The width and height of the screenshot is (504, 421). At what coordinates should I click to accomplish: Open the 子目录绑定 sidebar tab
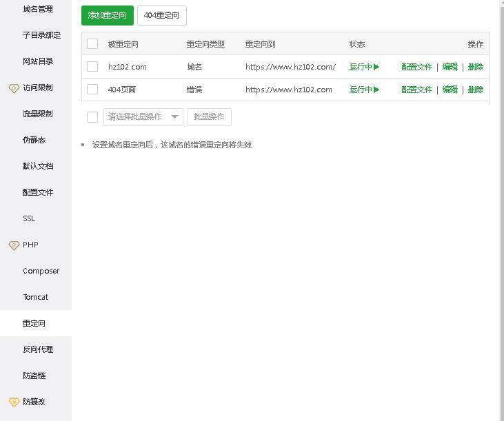pyautogui.click(x=36, y=35)
